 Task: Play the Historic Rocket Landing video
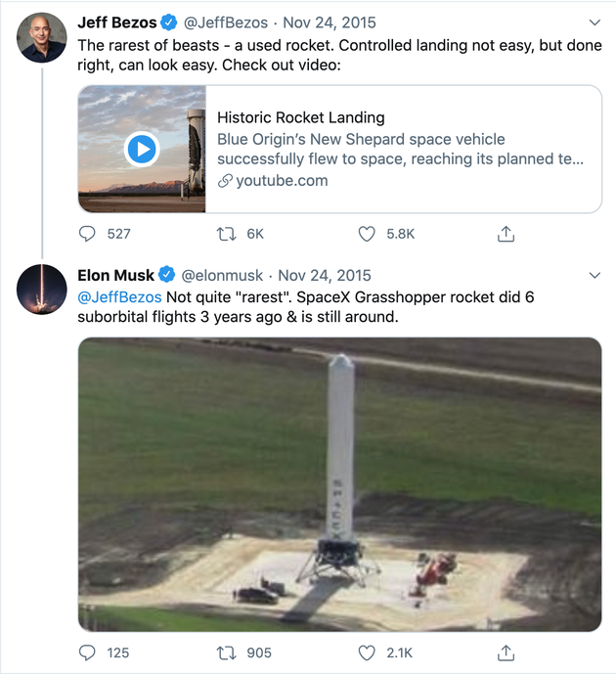pos(142,149)
